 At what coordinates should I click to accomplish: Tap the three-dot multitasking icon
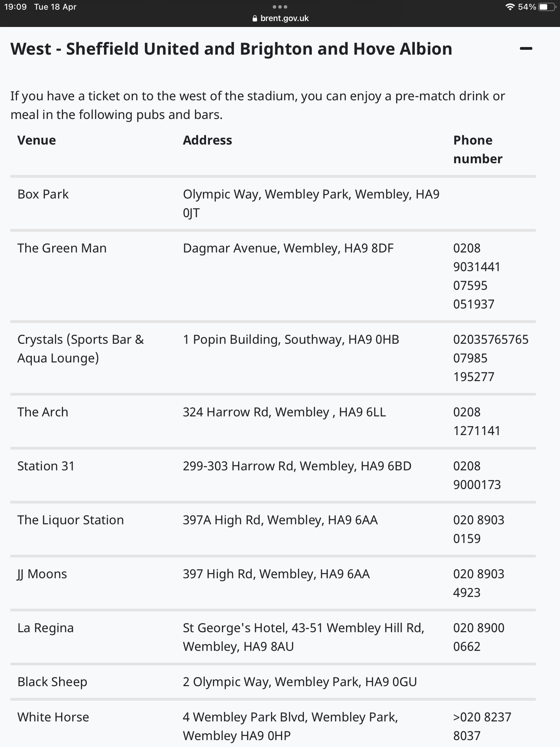(x=280, y=7)
